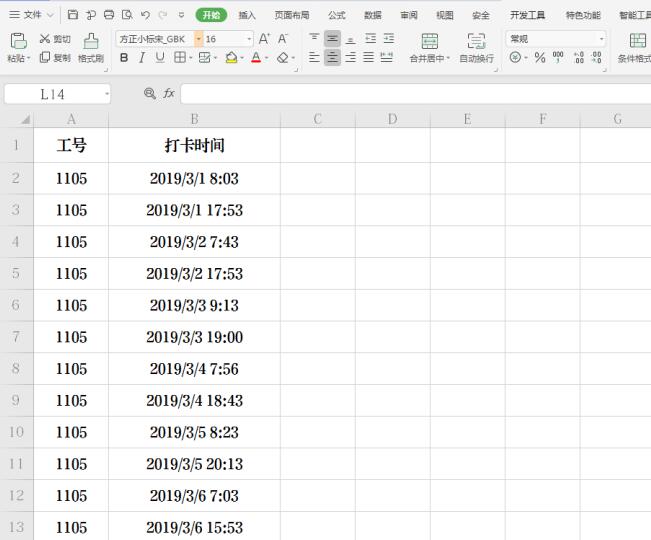Align text to the right
This screenshot has width=651, height=540.
[350, 57]
